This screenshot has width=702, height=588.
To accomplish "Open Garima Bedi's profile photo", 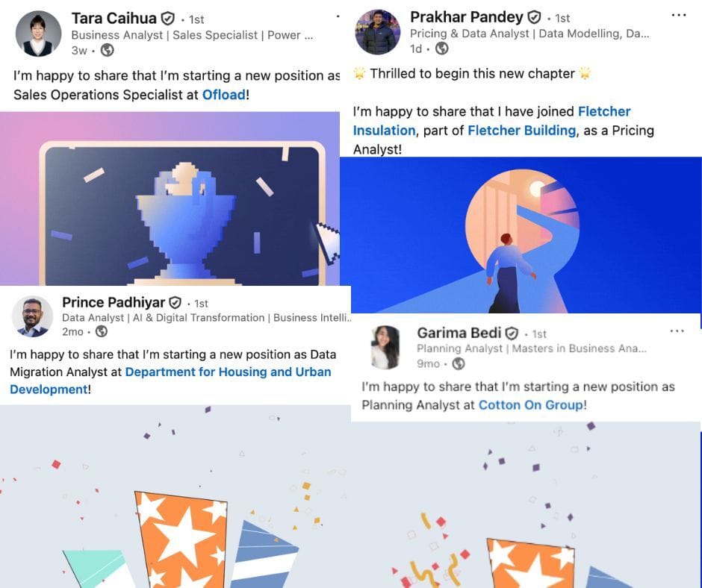I will coord(385,347).
